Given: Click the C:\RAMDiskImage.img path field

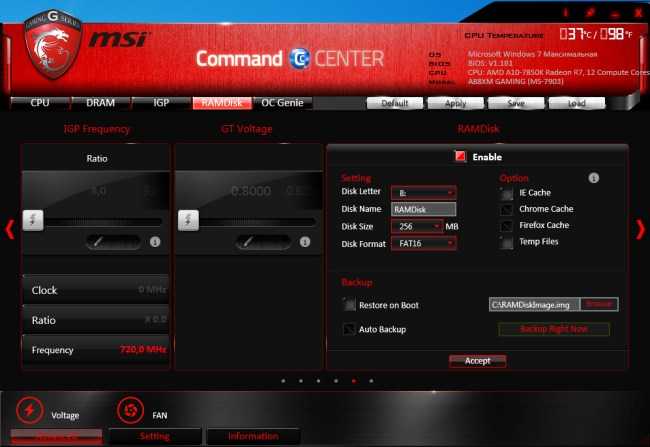Looking at the screenshot, I should point(535,304).
